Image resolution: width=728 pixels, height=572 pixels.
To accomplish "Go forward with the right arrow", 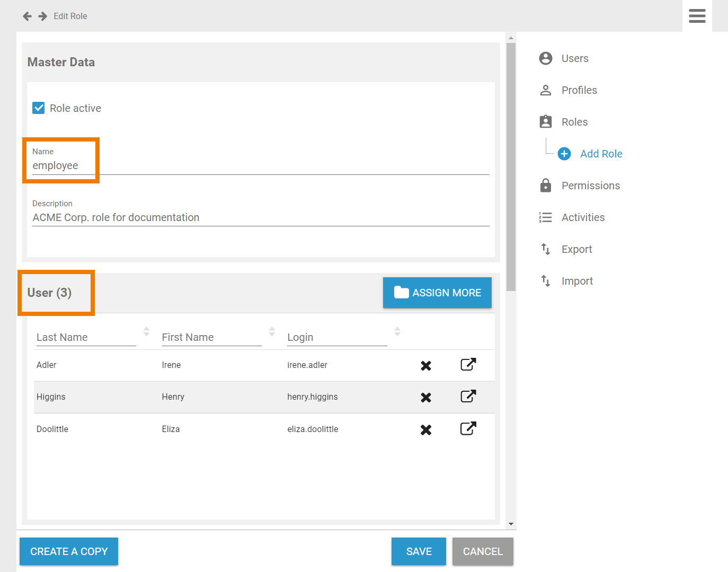I will 43,16.
